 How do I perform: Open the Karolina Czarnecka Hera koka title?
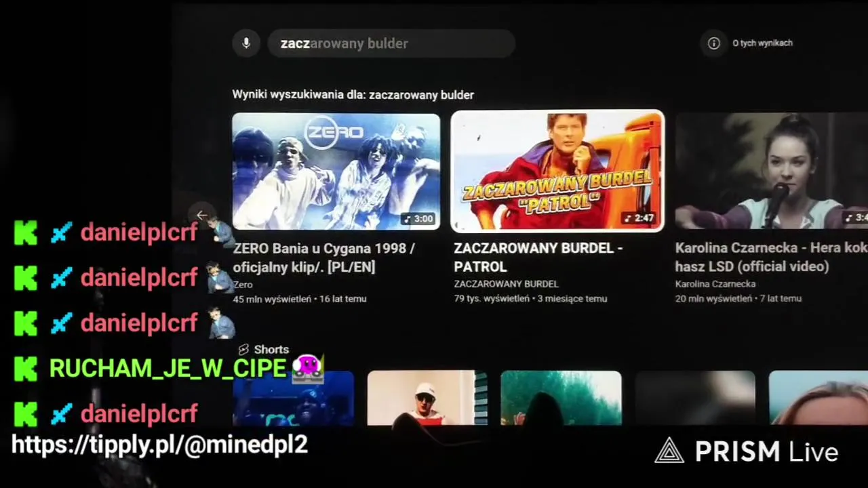[x=771, y=257]
